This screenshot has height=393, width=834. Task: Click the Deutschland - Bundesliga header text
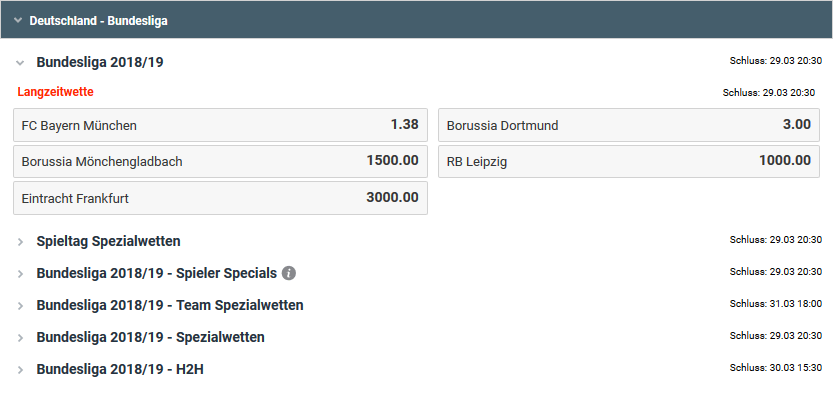click(98, 21)
